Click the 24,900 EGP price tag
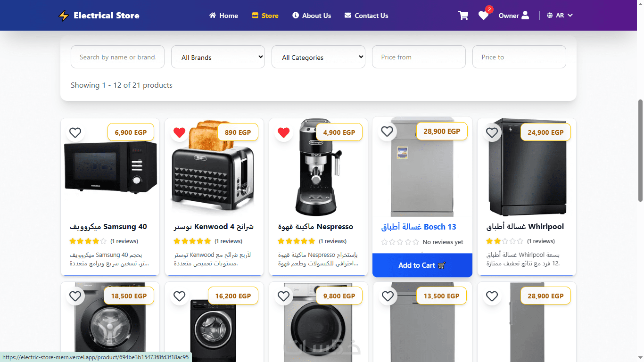The height and width of the screenshot is (362, 644). point(545,132)
